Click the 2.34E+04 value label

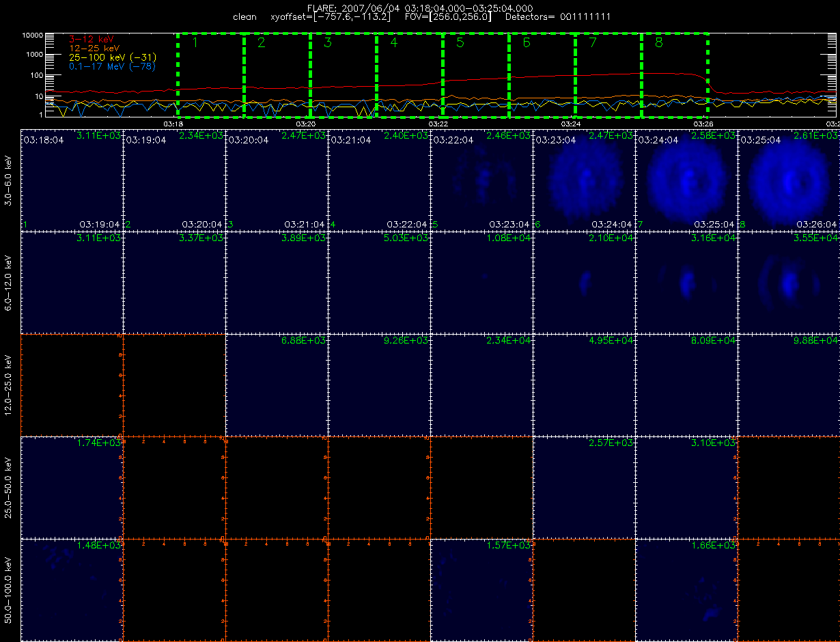(x=508, y=341)
